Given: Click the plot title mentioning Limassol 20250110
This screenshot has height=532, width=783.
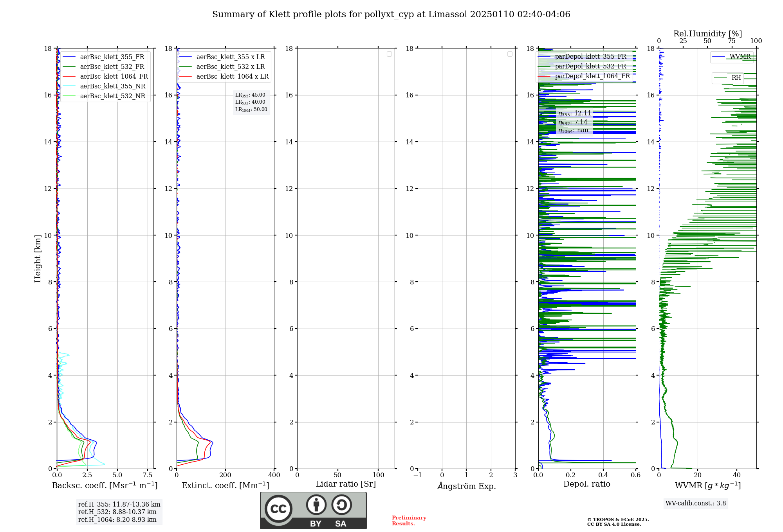Looking at the screenshot, I should (x=391, y=14).
